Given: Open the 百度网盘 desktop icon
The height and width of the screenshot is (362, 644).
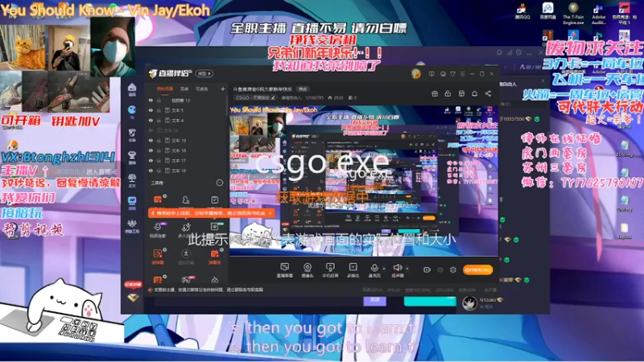Looking at the screenshot, I should pyautogui.click(x=547, y=10).
